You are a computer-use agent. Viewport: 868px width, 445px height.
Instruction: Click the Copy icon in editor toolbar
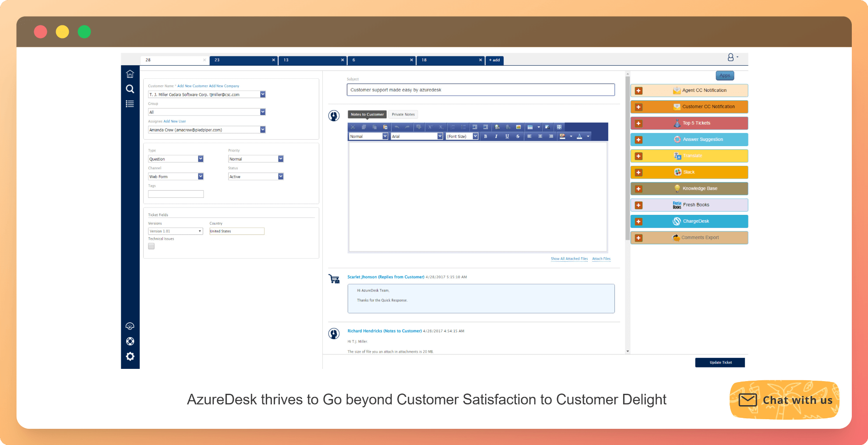[x=363, y=127]
